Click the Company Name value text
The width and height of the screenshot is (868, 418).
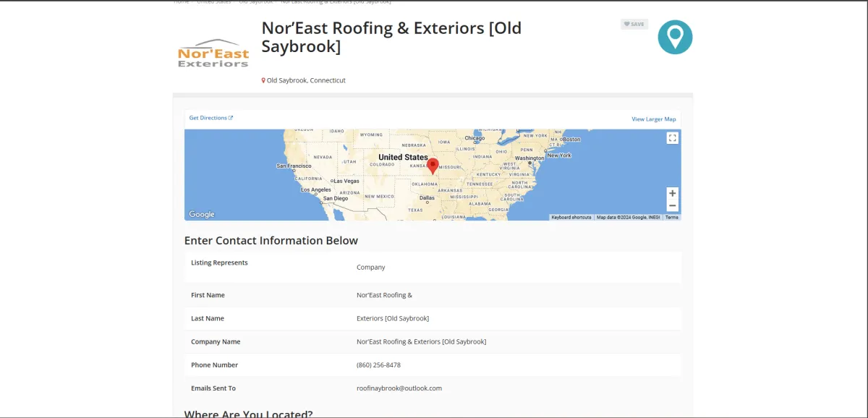tap(422, 342)
